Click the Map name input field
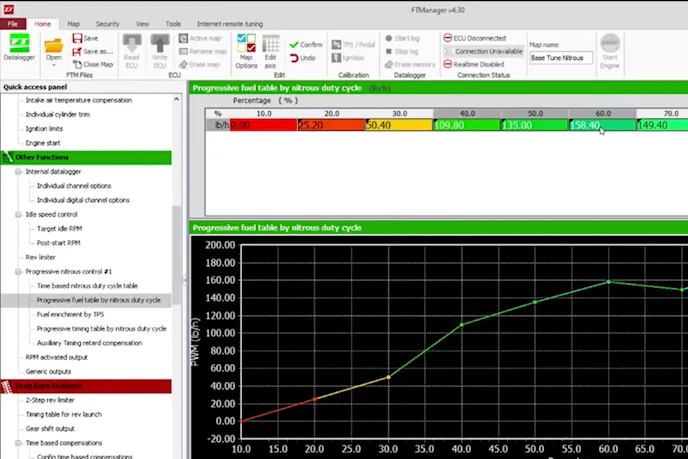The height and width of the screenshot is (459, 688). [560, 58]
